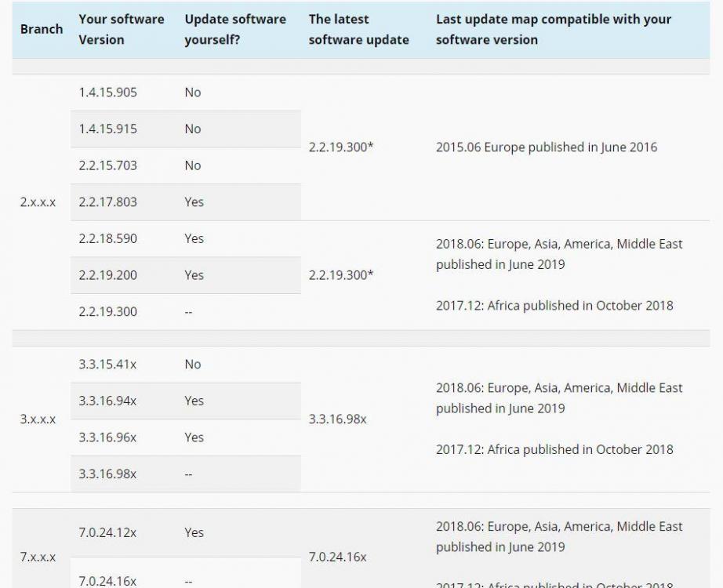
Task: Select the 7.0.24.12x version cell
Action: 107,532
